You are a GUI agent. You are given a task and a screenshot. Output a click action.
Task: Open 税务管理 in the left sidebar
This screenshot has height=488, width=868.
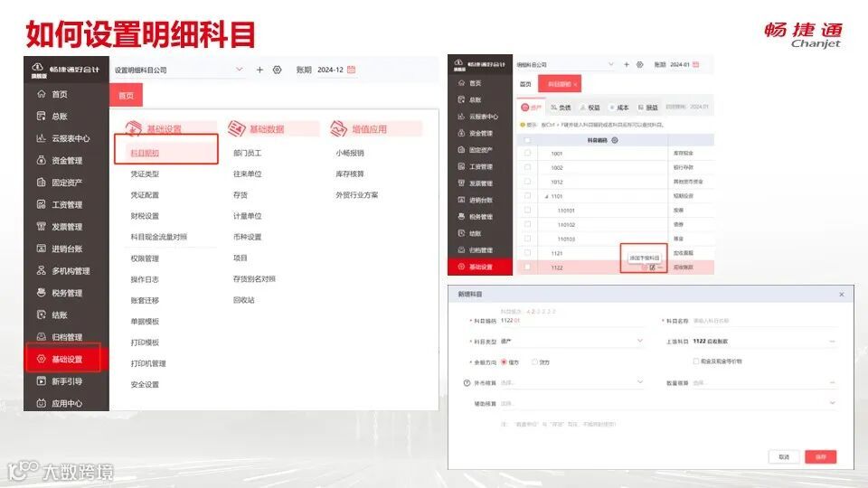point(66,293)
